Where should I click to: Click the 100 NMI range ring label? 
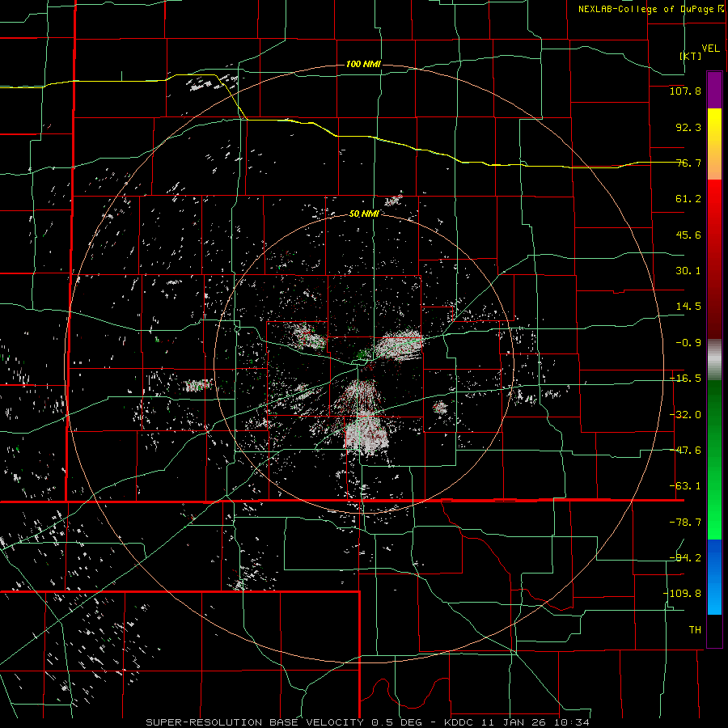(x=363, y=64)
